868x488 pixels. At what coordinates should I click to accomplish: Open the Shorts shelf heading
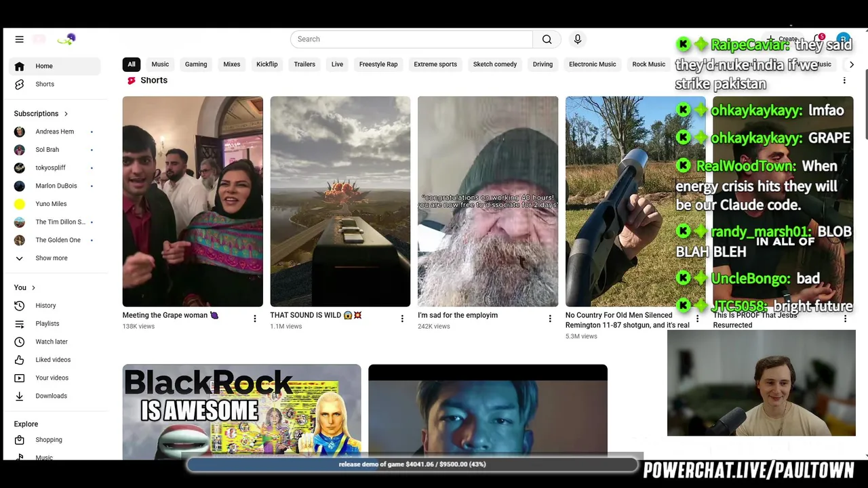[x=154, y=81]
